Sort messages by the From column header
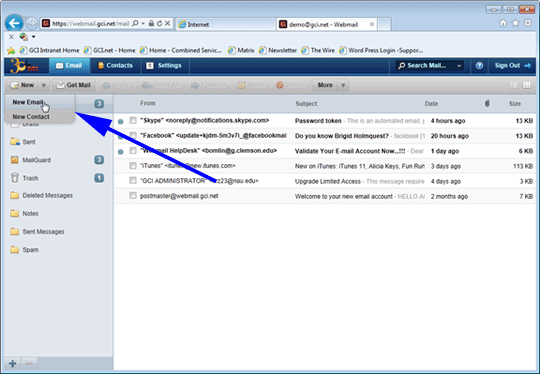Image resolution: width=540 pixels, height=374 pixels. [148, 103]
